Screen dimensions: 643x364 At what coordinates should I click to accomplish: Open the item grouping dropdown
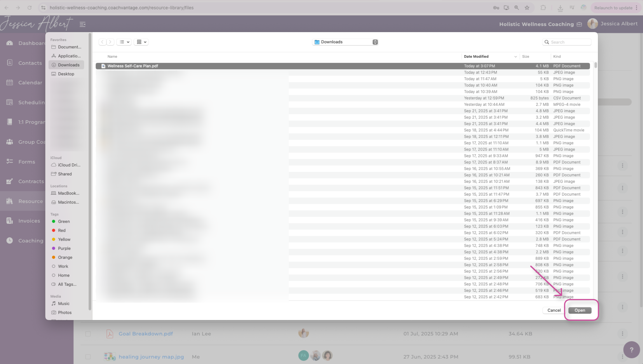pyautogui.click(x=141, y=42)
